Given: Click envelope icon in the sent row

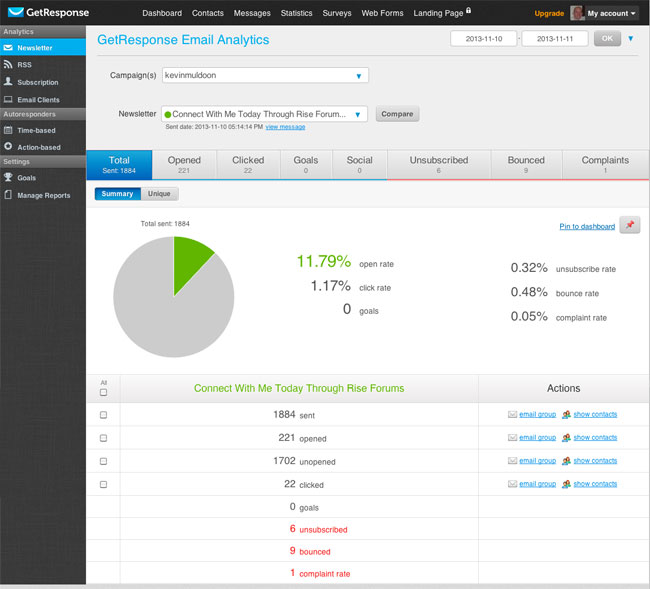Looking at the screenshot, I should pyautogui.click(x=512, y=414).
